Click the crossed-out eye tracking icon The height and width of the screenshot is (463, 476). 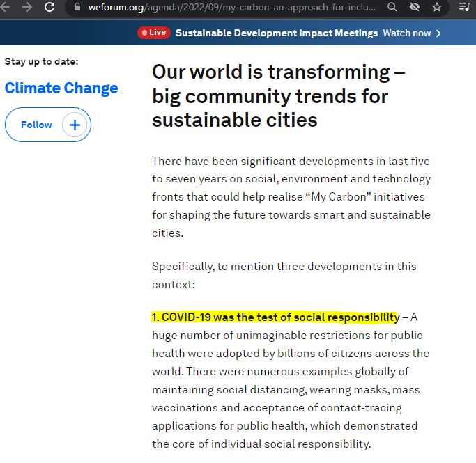(415, 7)
